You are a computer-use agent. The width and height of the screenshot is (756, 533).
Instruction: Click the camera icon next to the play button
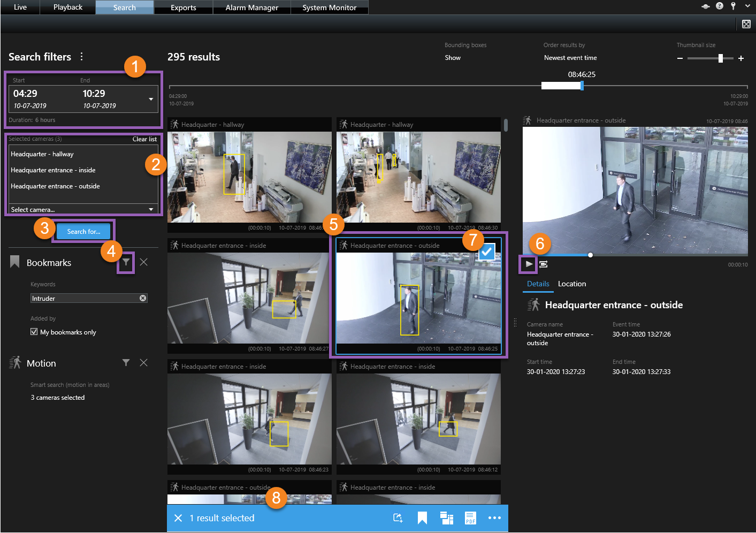click(x=543, y=264)
